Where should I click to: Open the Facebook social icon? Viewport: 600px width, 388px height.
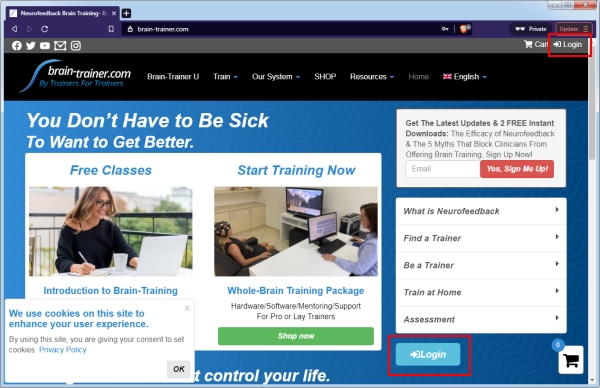pyautogui.click(x=16, y=46)
